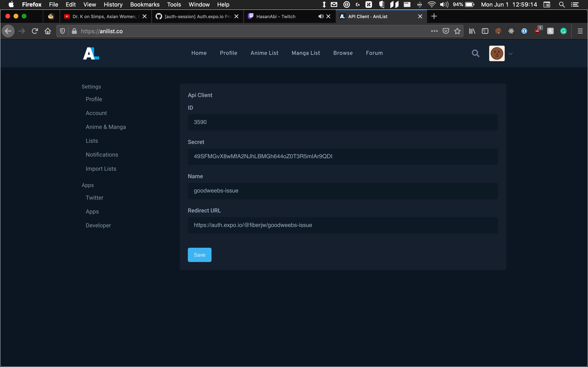Click the AniList logo in the navigation bar
588x367 pixels.
point(91,53)
